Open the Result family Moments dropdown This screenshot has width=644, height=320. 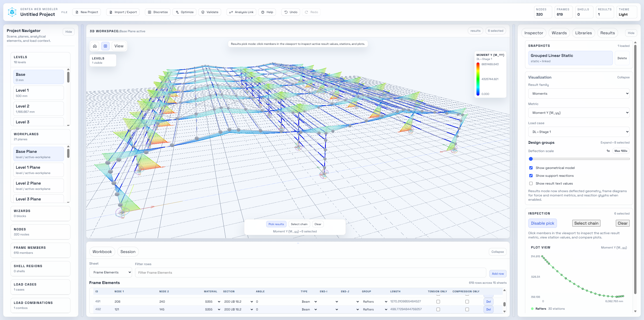point(579,93)
